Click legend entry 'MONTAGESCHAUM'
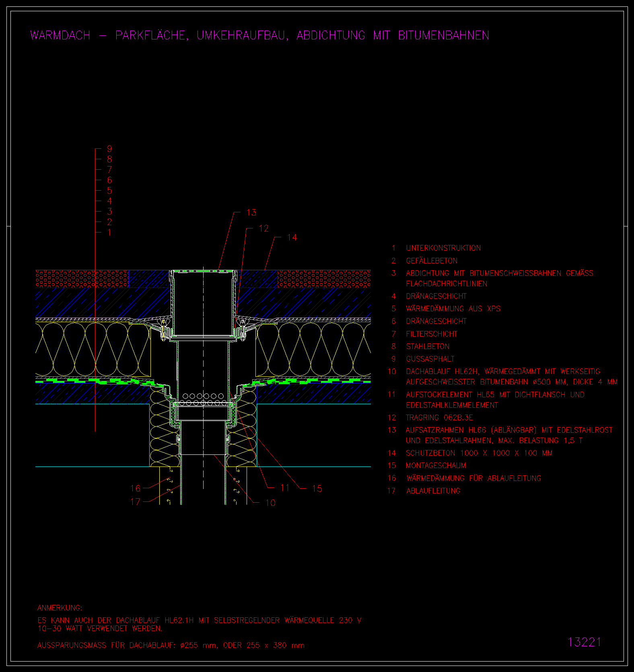Viewport: 634px width, 672px height. tap(436, 465)
